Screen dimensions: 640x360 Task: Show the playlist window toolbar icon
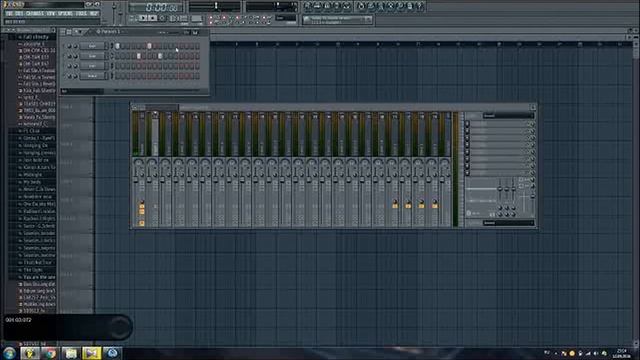308,6
